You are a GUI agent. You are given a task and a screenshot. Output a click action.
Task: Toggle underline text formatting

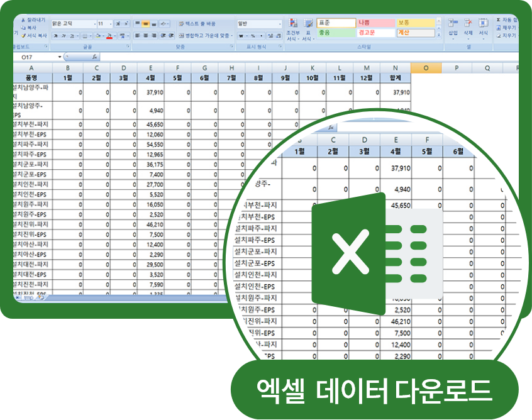pos(71,36)
